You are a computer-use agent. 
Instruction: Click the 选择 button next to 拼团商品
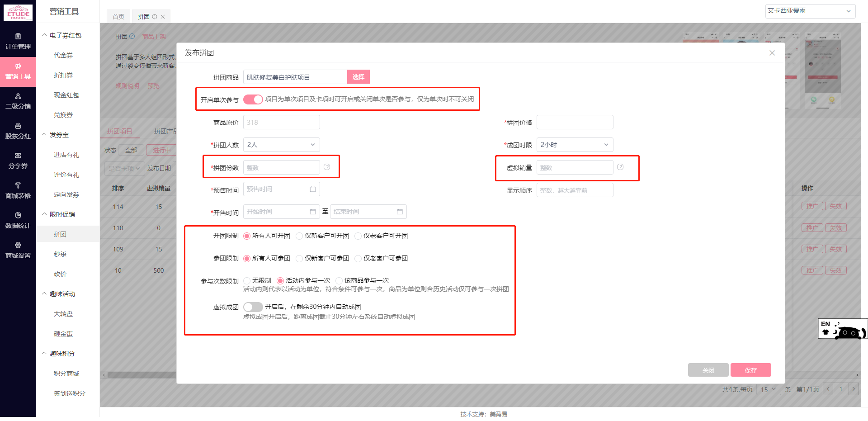point(358,77)
